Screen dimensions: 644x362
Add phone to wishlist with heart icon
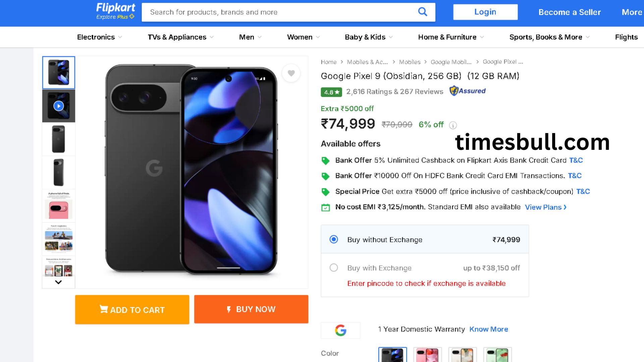[x=291, y=73]
